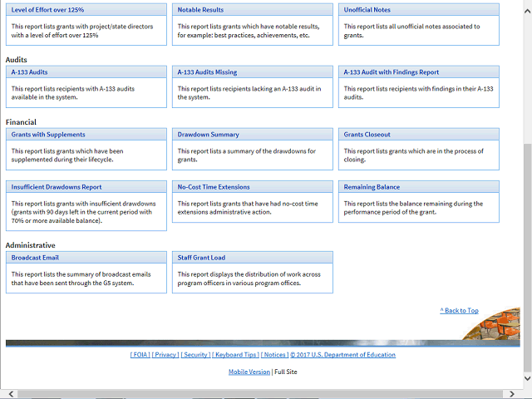This screenshot has width=532, height=399.
Task: Click the vertical scrollbar thumb
Action: point(528,257)
